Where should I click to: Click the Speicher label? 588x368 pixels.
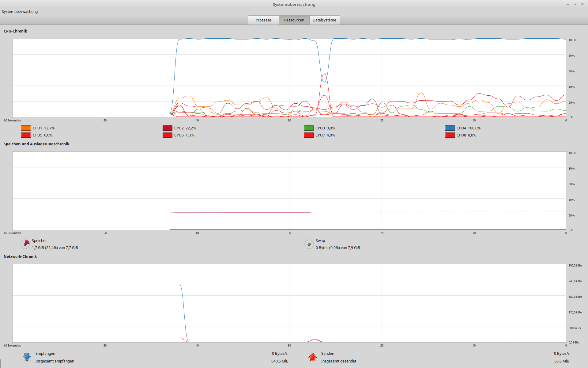[x=39, y=241]
